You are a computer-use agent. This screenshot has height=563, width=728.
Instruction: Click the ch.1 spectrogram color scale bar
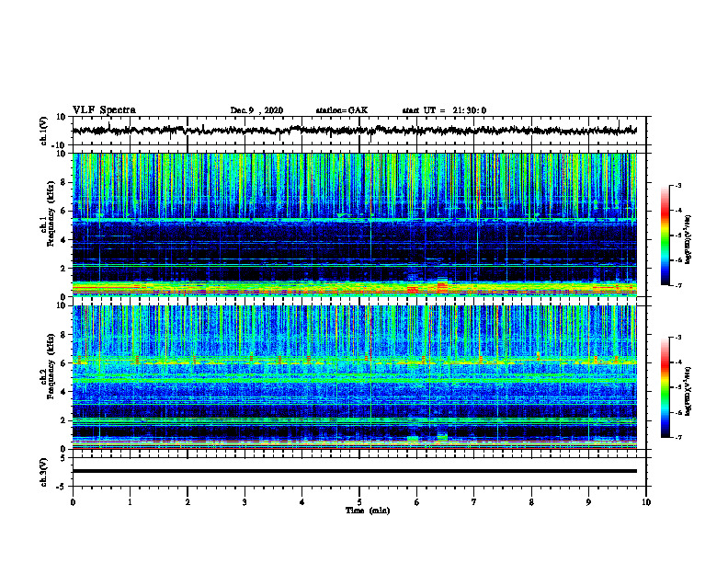[665, 236]
